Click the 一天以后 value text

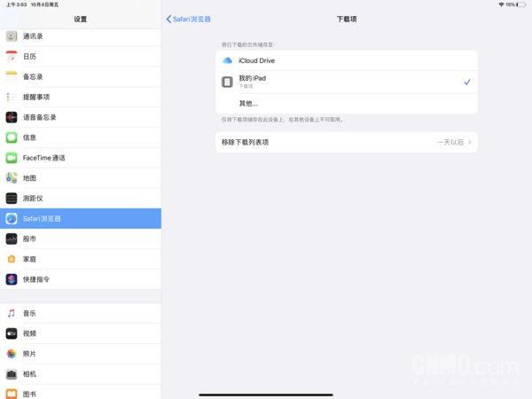(x=450, y=142)
